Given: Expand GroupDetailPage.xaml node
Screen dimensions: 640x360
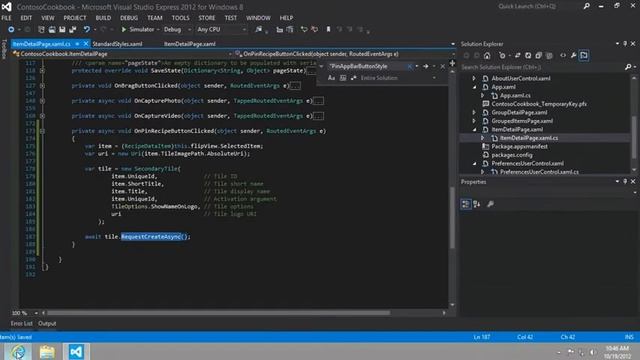Looking at the screenshot, I should 474,112.
